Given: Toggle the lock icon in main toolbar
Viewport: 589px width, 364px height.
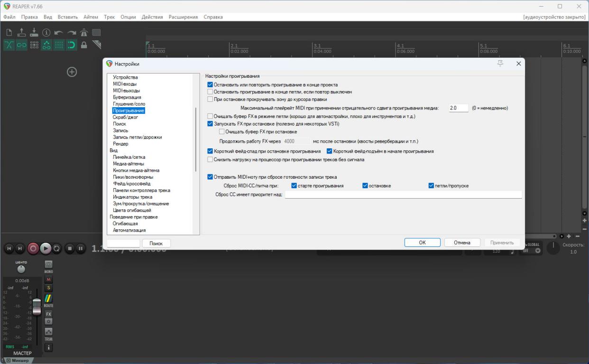Looking at the screenshot, I should click(x=84, y=45).
